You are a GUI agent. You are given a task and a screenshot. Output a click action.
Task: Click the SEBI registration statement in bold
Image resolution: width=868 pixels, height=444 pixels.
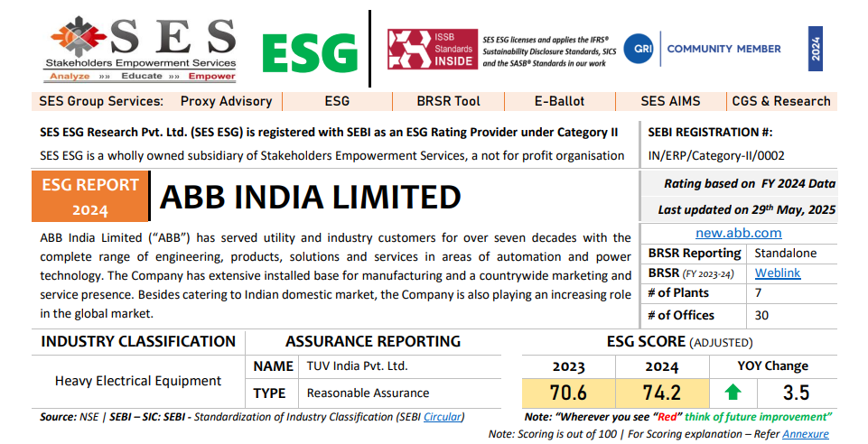click(x=329, y=132)
